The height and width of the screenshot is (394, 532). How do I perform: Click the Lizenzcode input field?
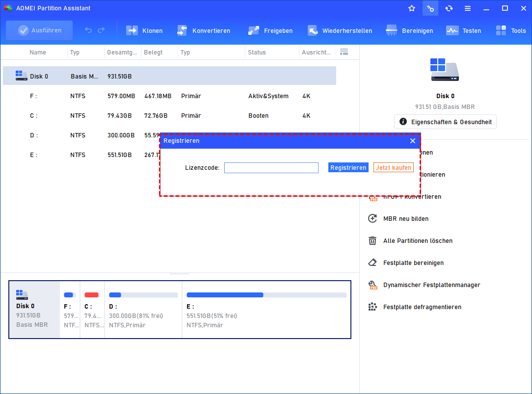tap(271, 168)
